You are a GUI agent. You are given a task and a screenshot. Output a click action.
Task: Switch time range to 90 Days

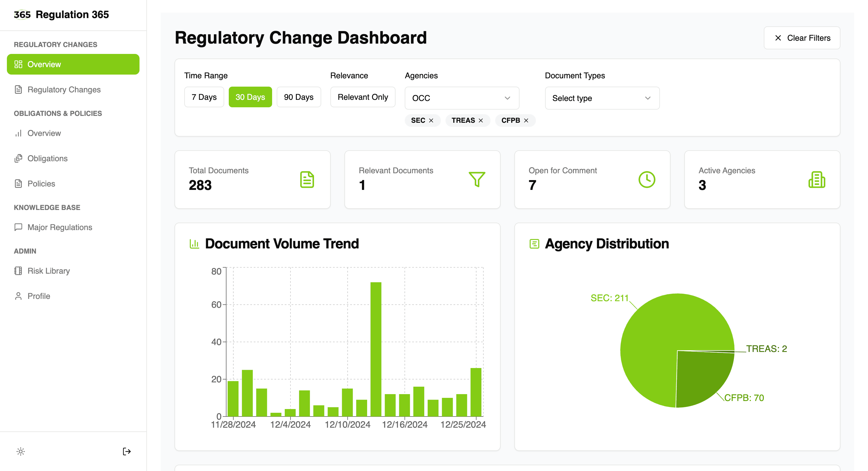tap(299, 97)
